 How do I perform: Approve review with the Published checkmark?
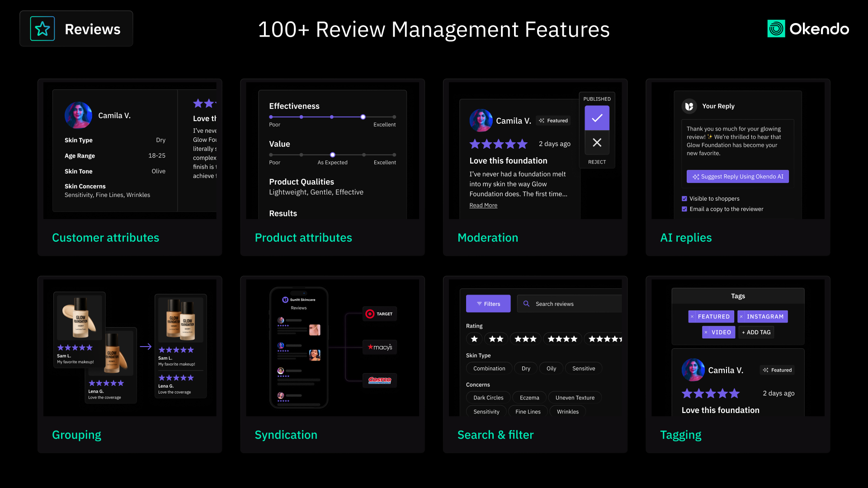597,118
